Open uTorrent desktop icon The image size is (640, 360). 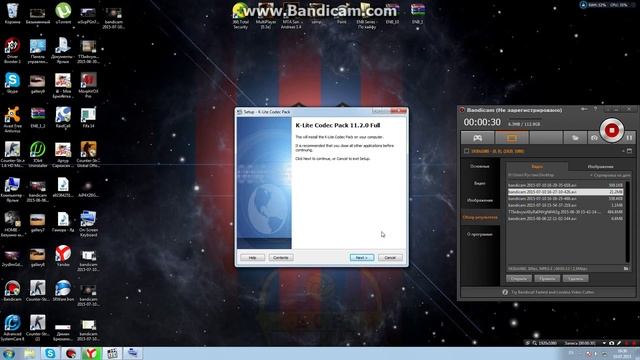[x=63, y=14]
